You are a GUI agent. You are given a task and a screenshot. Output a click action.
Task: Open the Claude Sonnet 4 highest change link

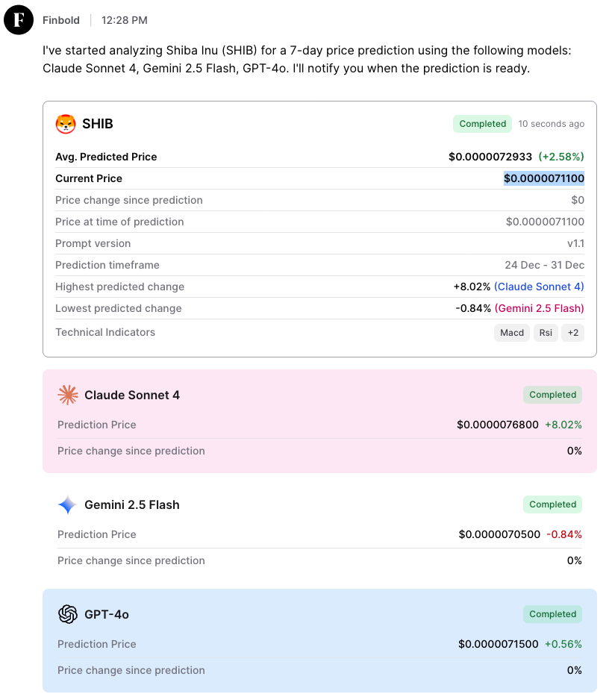pyautogui.click(x=539, y=287)
